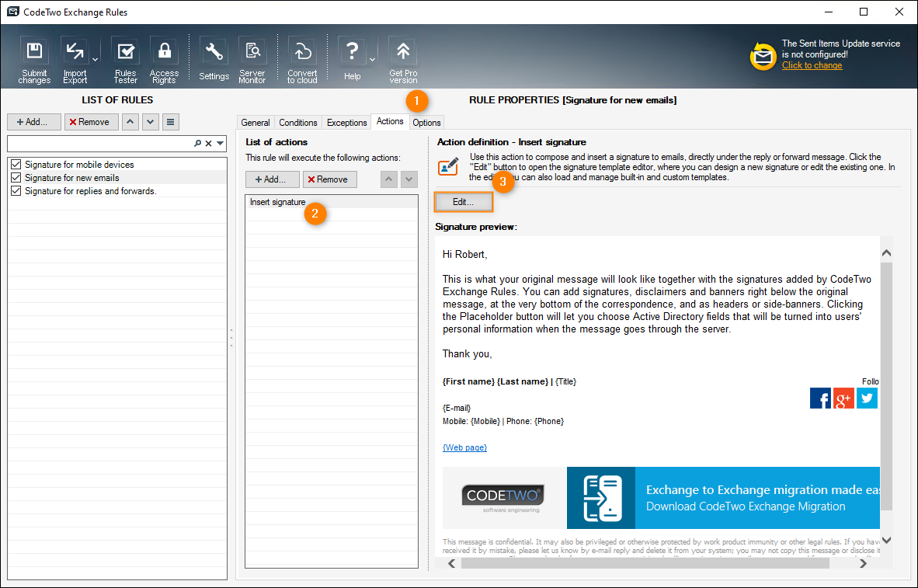Open the rules list menu icon
This screenshot has height=588, width=918.
pyautogui.click(x=170, y=122)
